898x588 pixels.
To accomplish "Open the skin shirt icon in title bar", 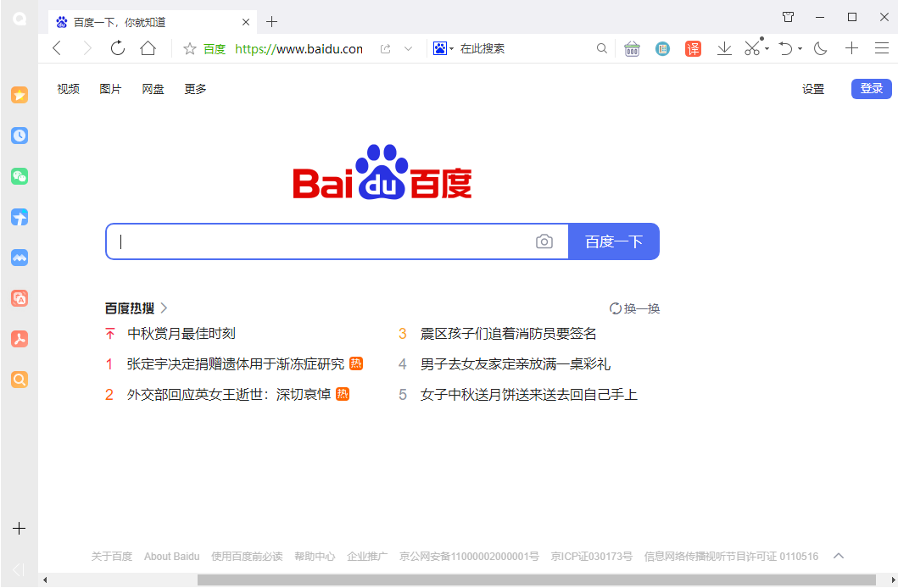I will [788, 17].
